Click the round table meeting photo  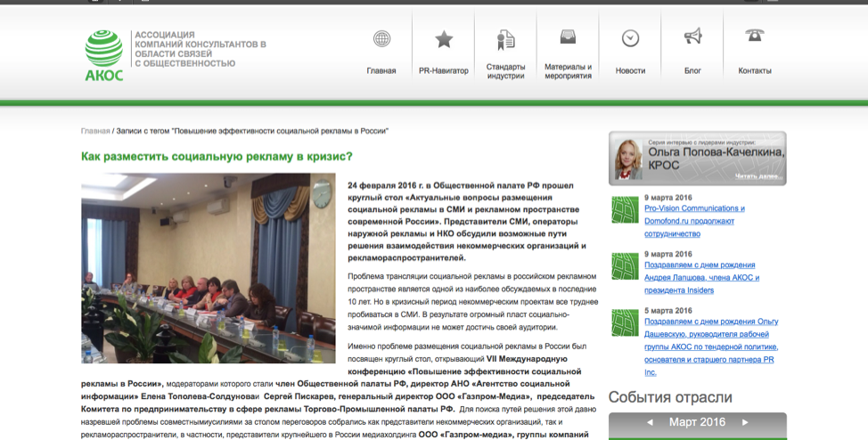[209, 268]
